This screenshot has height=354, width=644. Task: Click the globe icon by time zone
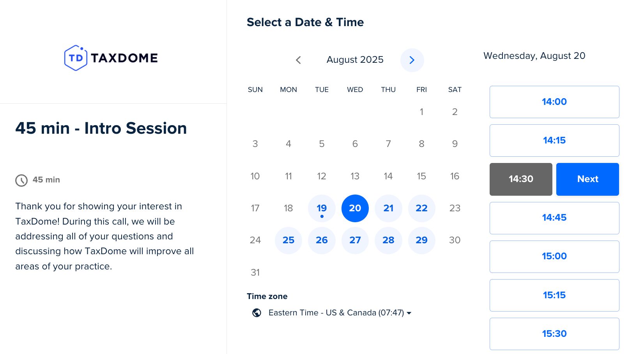tap(257, 313)
